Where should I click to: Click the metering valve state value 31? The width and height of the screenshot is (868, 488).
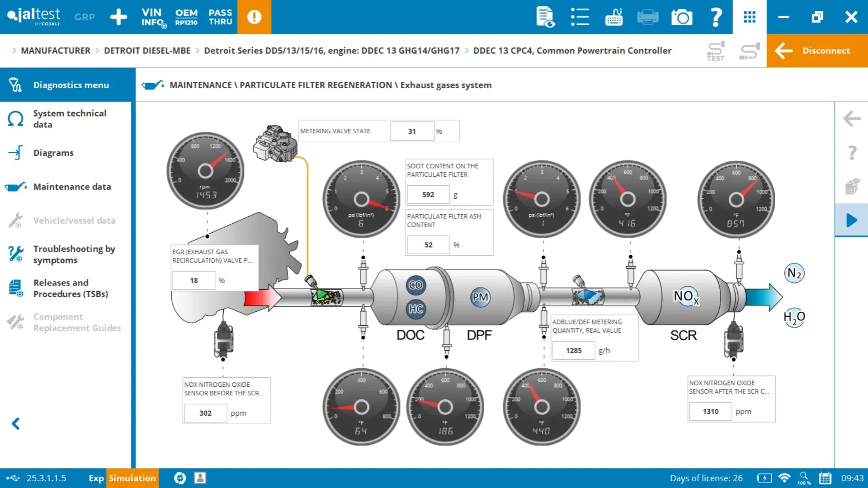412,131
